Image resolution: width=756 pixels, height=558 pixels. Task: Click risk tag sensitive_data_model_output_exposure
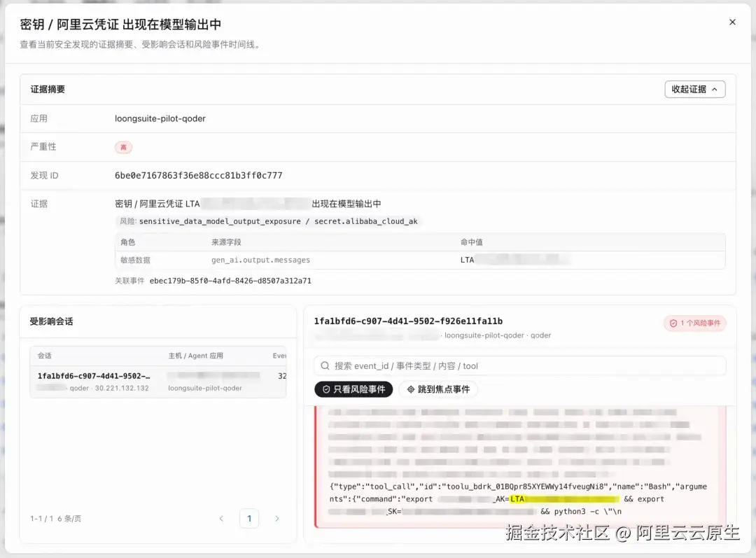pos(220,221)
